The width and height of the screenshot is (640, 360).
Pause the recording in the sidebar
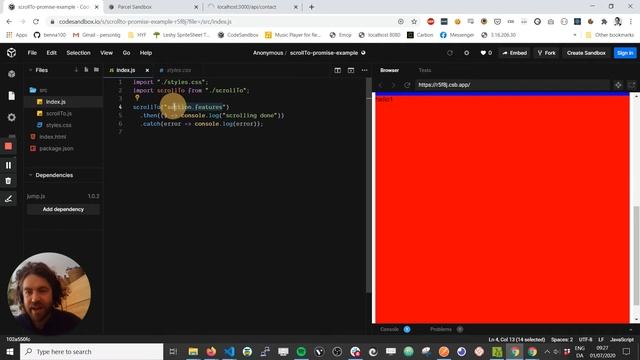[9, 165]
